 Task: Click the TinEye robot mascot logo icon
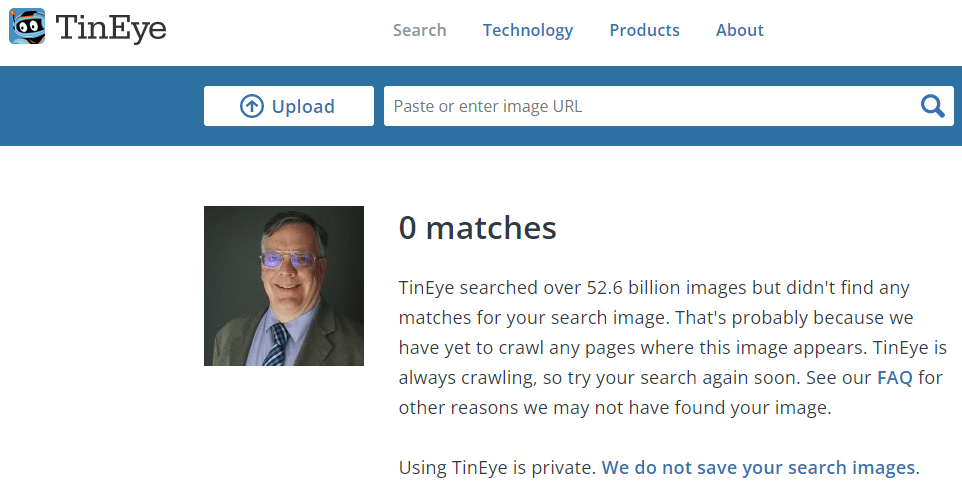coord(27,26)
